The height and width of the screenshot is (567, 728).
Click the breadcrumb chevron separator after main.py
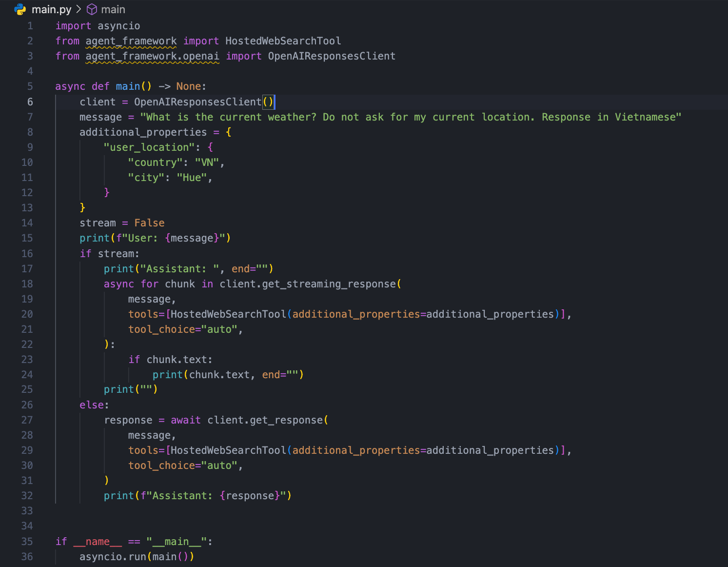(79, 9)
